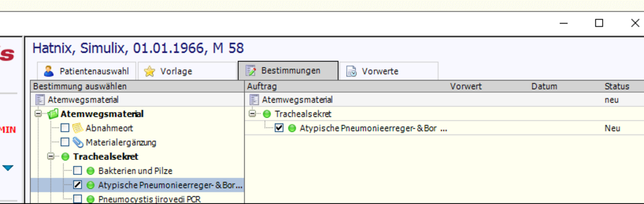Screen dimensions: 644x204
Task: Click the Bestimmung auswählen panel header
Action: tap(138, 87)
